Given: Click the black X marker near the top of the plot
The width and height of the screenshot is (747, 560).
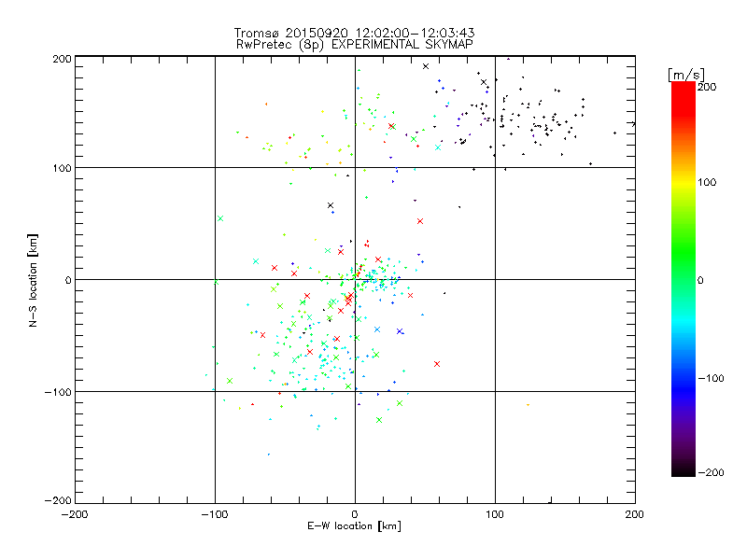Looking at the screenshot, I should [x=426, y=66].
